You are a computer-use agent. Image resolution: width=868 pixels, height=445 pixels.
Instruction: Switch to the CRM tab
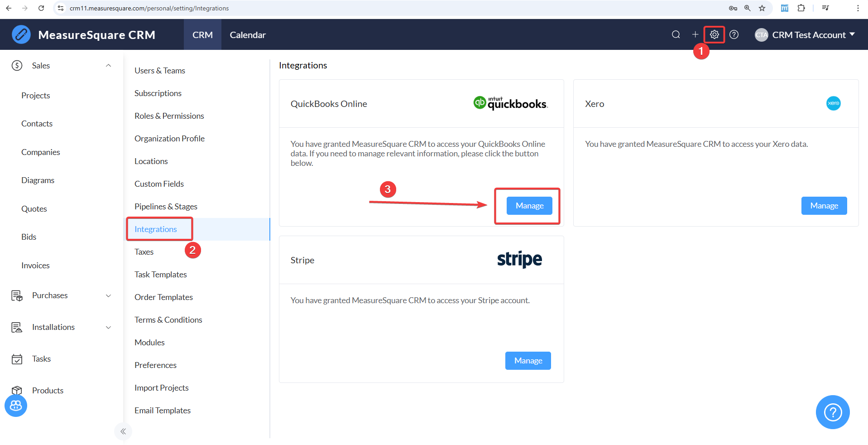(202, 35)
